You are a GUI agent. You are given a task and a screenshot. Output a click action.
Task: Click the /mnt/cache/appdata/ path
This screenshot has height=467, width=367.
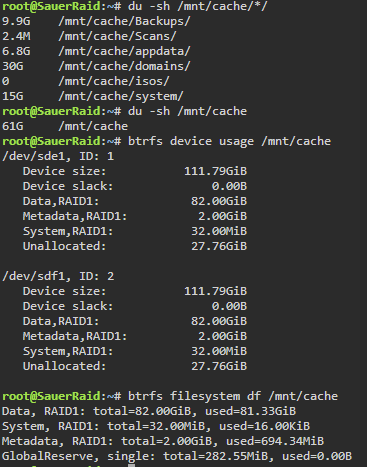124,51
